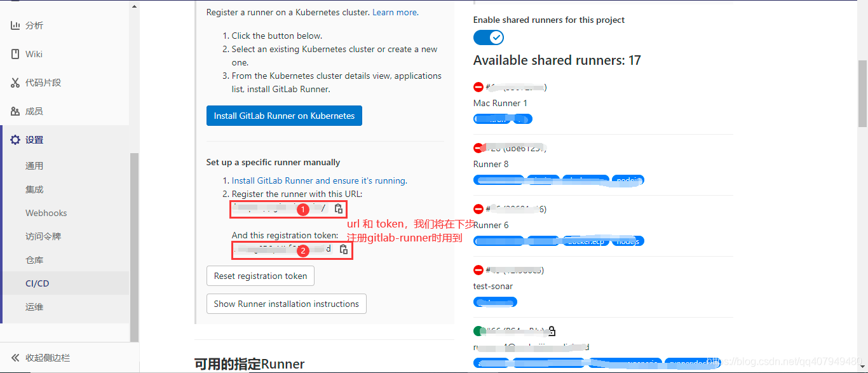
Task: Click the red paused icon of Mac Runner 1
Action: pyautogui.click(x=478, y=87)
